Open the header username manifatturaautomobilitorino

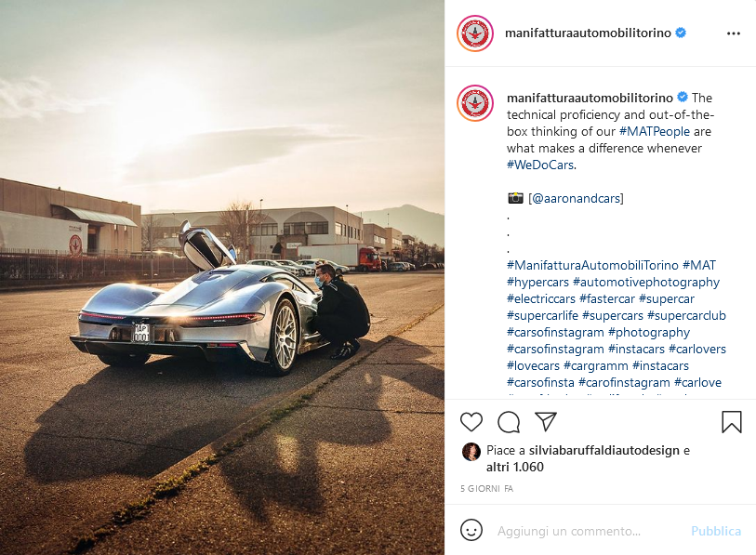(588, 33)
